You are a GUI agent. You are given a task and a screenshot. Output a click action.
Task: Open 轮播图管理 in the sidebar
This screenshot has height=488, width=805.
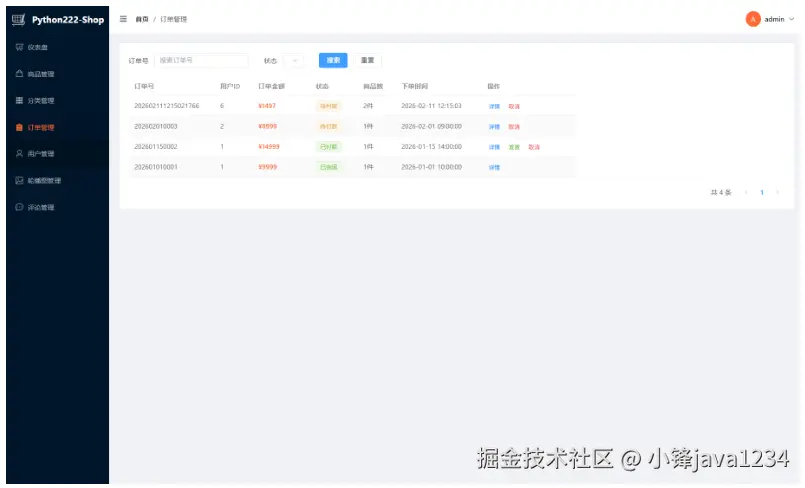pyautogui.click(x=58, y=181)
